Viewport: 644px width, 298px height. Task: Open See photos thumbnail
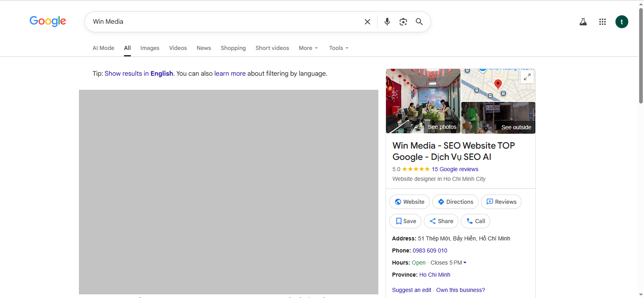pos(423,101)
